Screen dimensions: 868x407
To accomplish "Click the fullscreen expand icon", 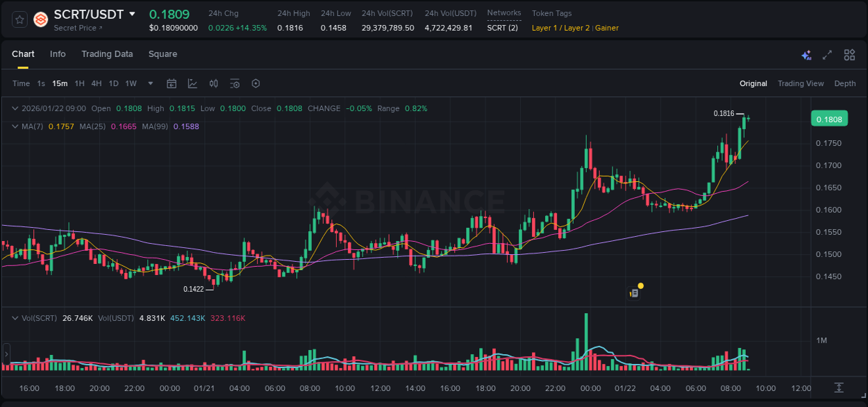I will click(827, 54).
